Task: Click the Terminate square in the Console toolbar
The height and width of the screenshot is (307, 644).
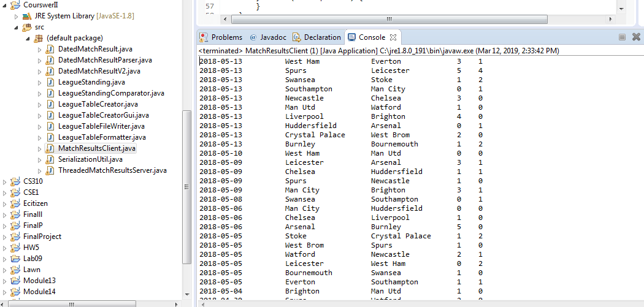Action: coord(623,37)
